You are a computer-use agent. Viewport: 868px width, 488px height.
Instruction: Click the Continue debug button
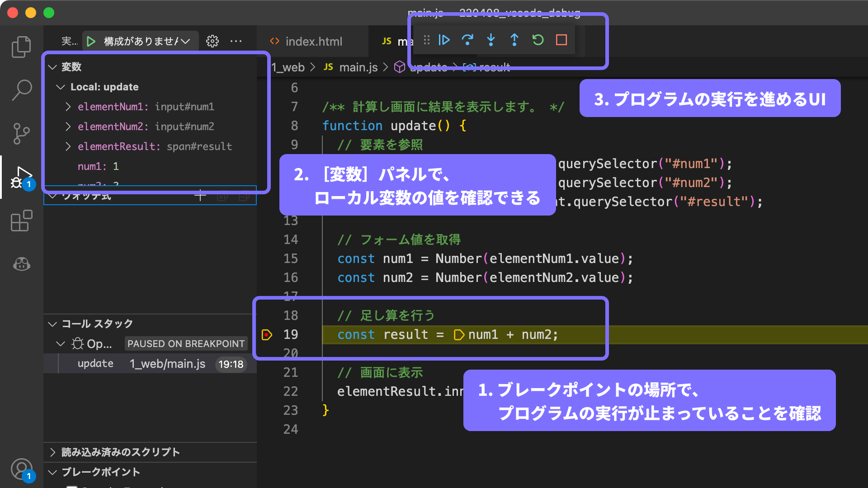pyautogui.click(x=444, y=40)
